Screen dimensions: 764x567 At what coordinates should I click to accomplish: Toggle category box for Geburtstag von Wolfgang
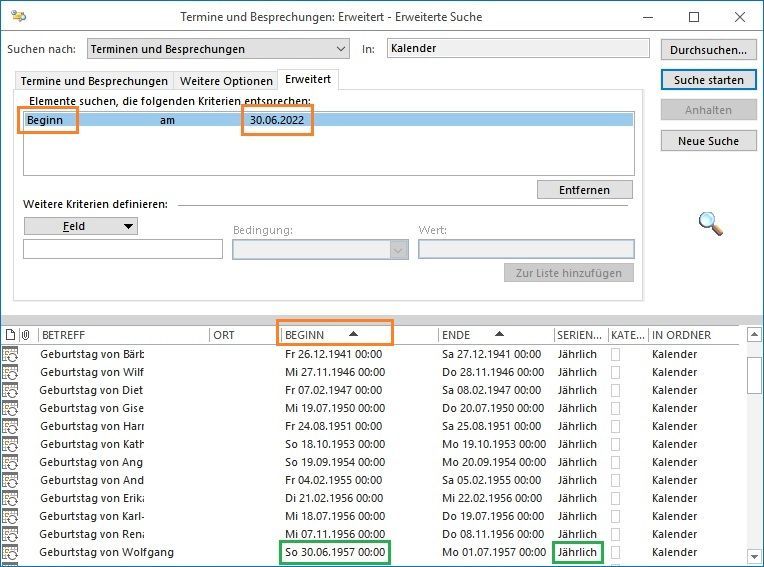[615, 552]
